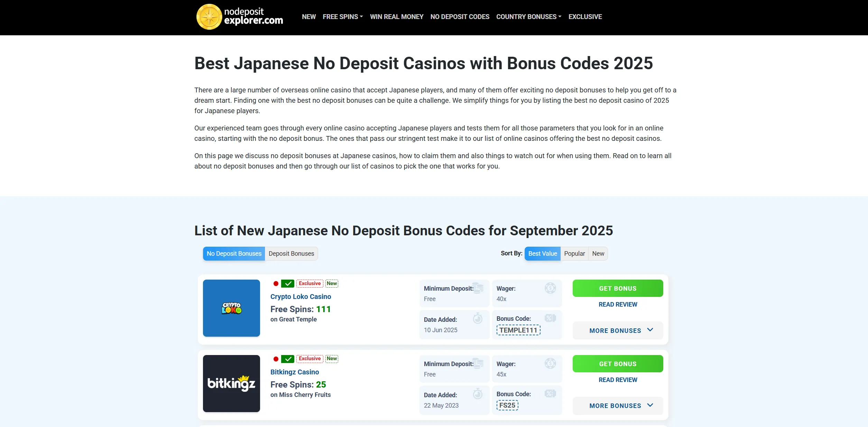Copy the TEMPLE111 bonus code
The image size is (868, 427).
tap(518, 330)
